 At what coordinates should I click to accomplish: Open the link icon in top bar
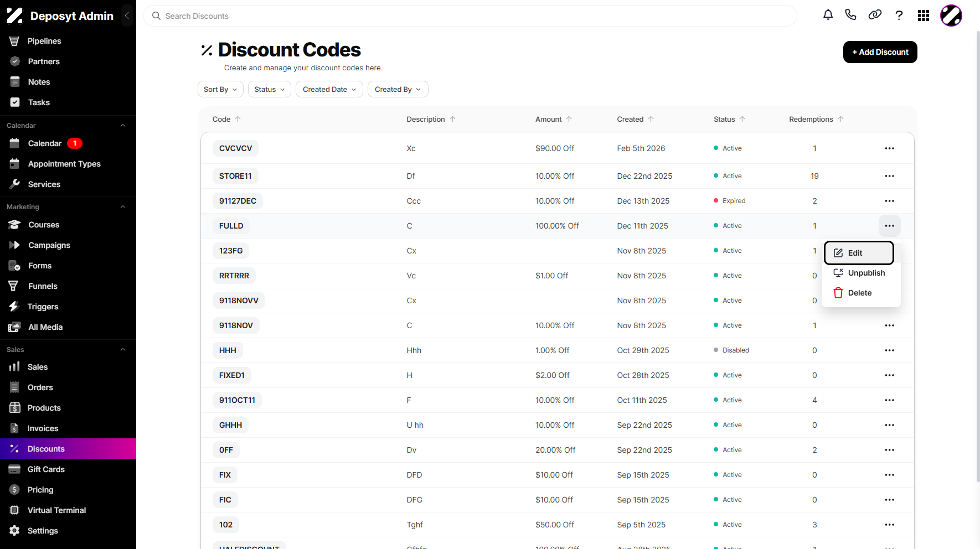tap(875, 15)
